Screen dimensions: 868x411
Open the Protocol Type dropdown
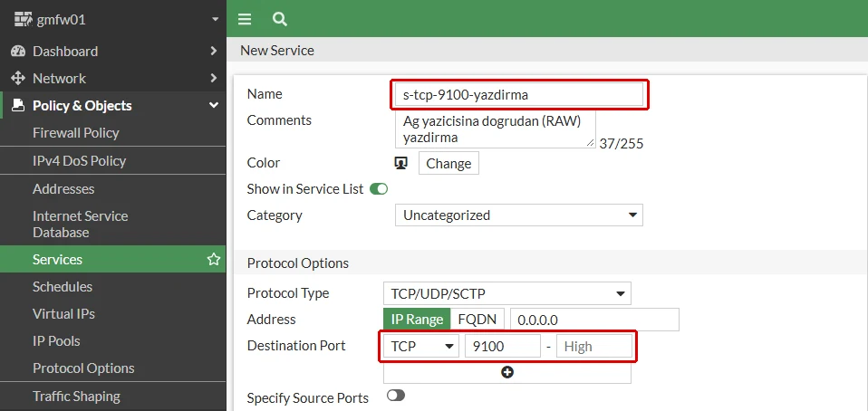coord(507,293)
